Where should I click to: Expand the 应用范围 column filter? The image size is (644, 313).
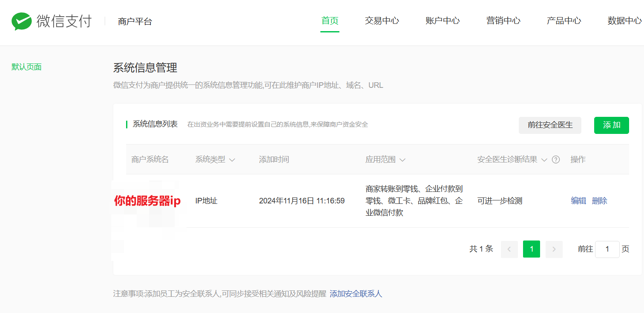point(402,160)
